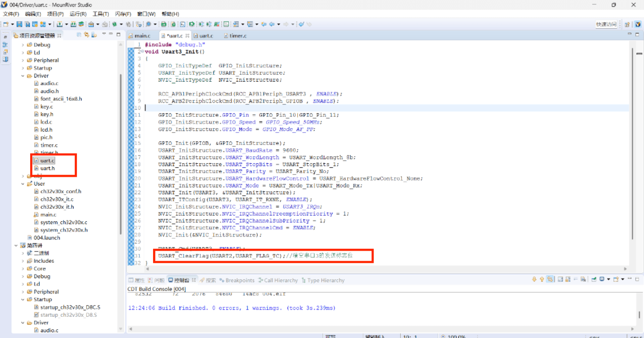This screenshot has width=644, height=338.
Task: Minimize the project explorer panel
Action: tap(111, 35)
